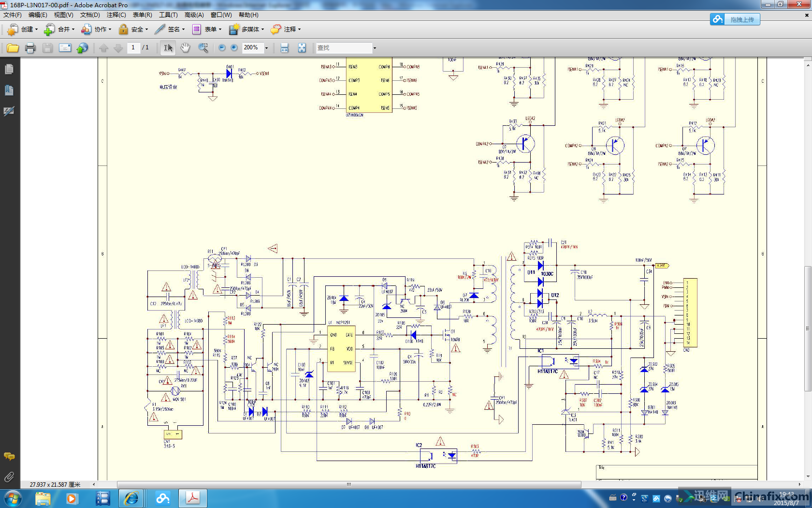Image resolution: width=812 pixels, height=508 pixels.
Task: Open the 文件(F) menu
Action: click(13, 15)
